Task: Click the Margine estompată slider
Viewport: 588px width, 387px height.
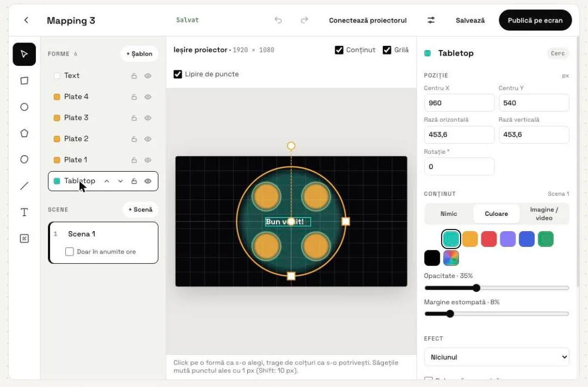Action: [497, 314]
